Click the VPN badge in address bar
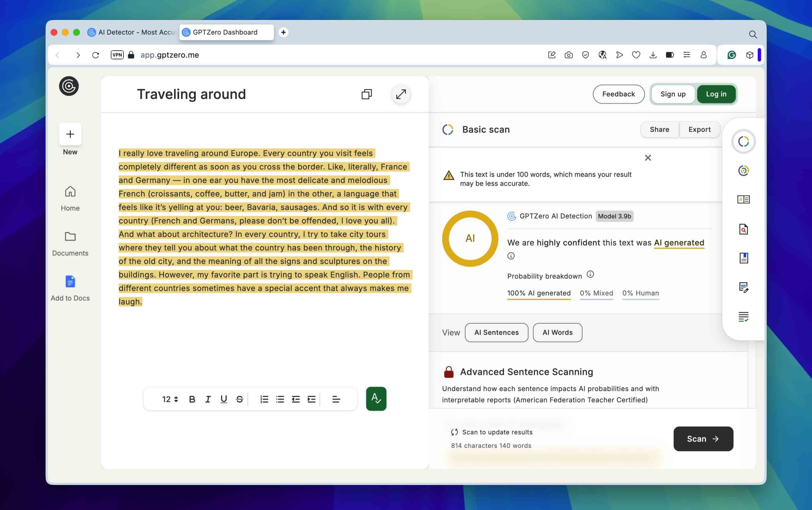The image size is (812, 510). pyautogui.click(x=117, y=55)
